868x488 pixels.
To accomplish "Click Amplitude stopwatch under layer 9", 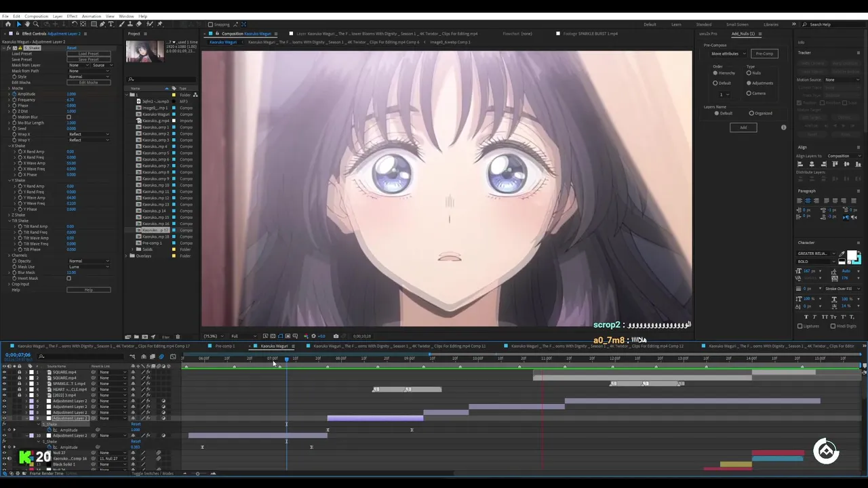I will pyautogui.click(x=50, y=430).
